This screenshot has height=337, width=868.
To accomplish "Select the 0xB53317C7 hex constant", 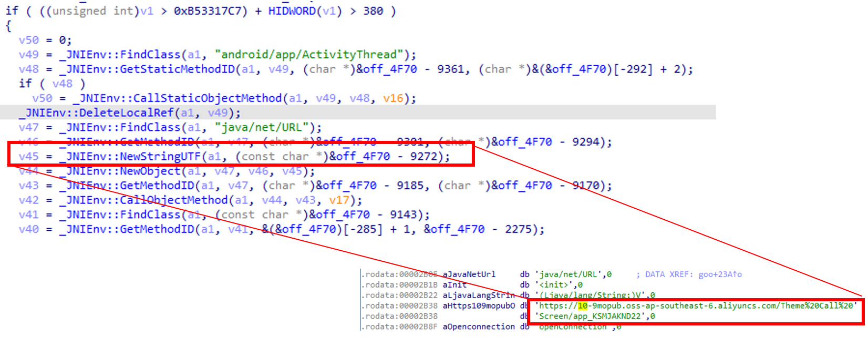I will 210,11.
